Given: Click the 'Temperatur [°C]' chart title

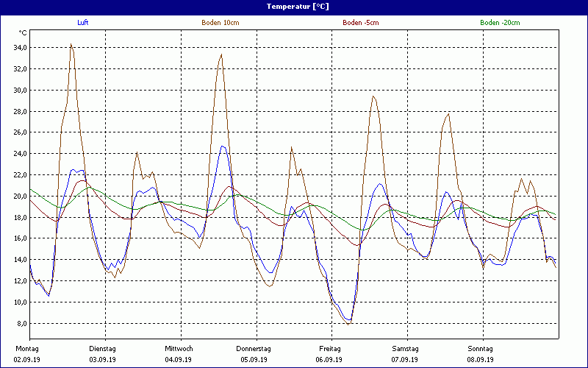Looking at the screenshot, I should point(298,7).
